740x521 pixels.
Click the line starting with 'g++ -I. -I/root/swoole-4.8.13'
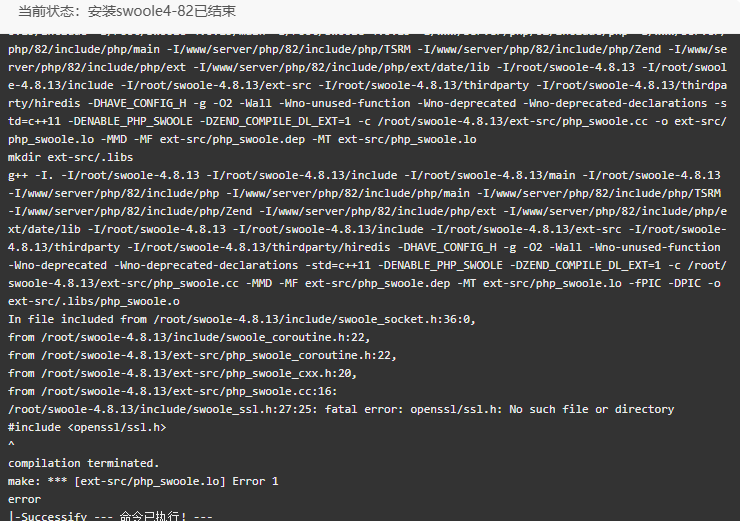point(364,175)
